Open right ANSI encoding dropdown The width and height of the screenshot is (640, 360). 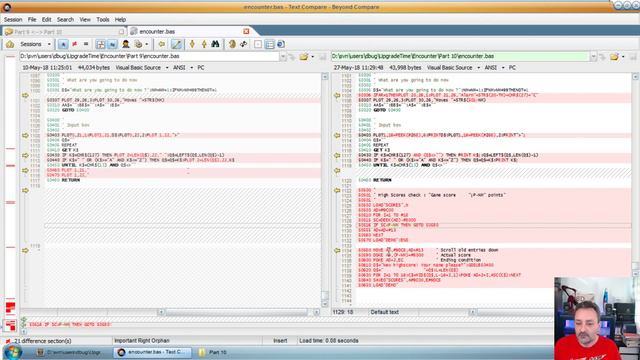[x=494, y=68]
